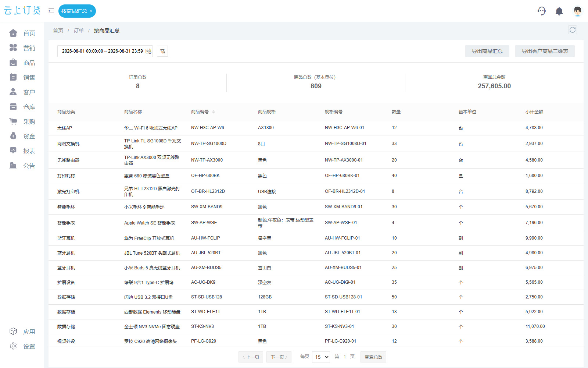Click product code NW-H3C-AP-W6
Image resolution: width=588 pixels, height=368 pixels.
coord(208,128)
